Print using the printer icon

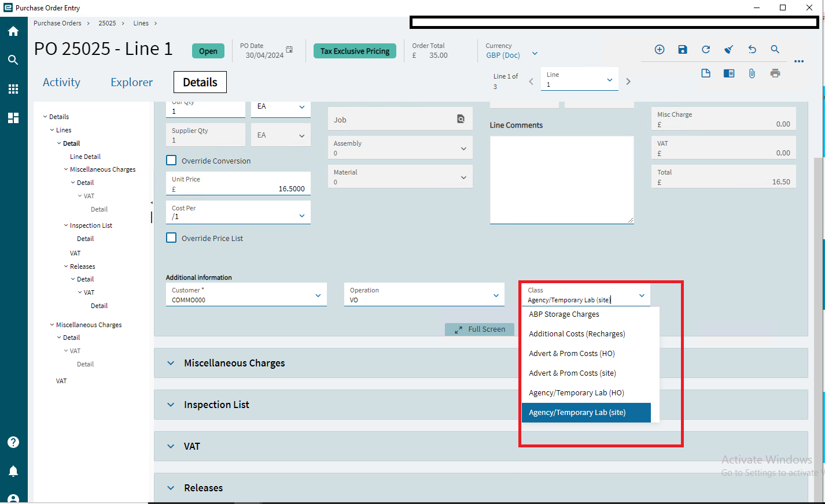775,73
